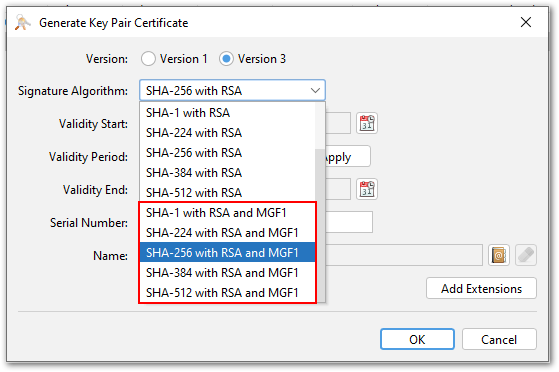
Task: Choose SHA-256 with RSA from the list
Action: 227,153
